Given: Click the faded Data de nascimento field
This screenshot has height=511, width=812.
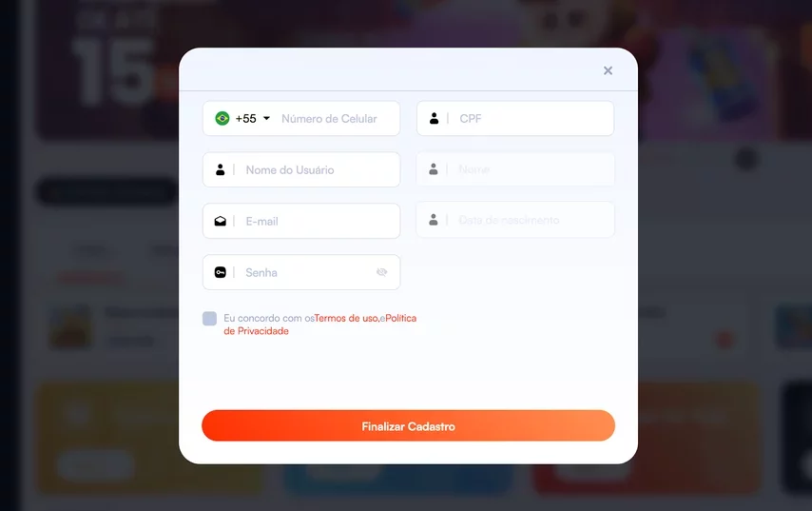Looking at the screenshot, I should pos(515,220).
